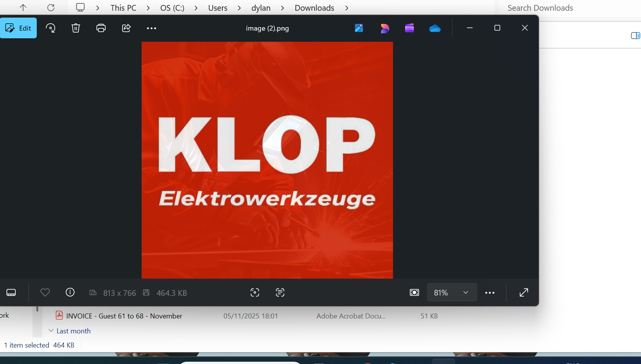This screenshot has width=641, height=364.
Task: Click the Adobe Acrobat Docu... type cell
Action: [x=351, y=316]
